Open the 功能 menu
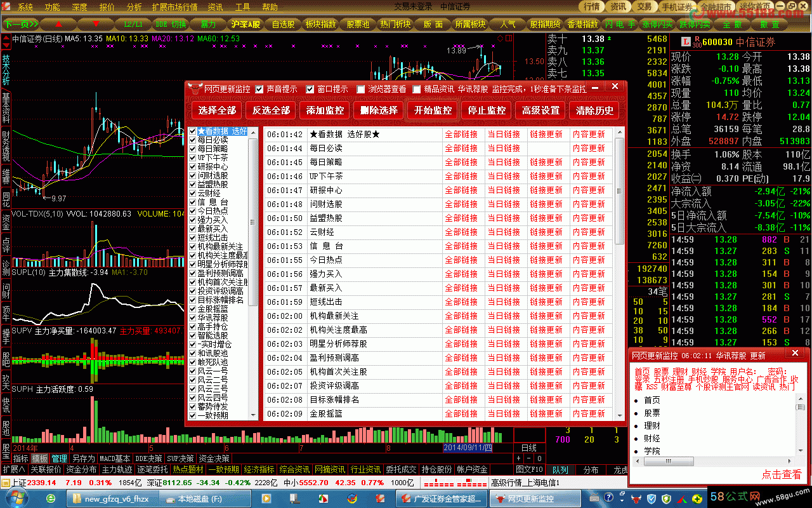Image resolution: width=812 pixels, height=508 pixels. click(53, 7)
